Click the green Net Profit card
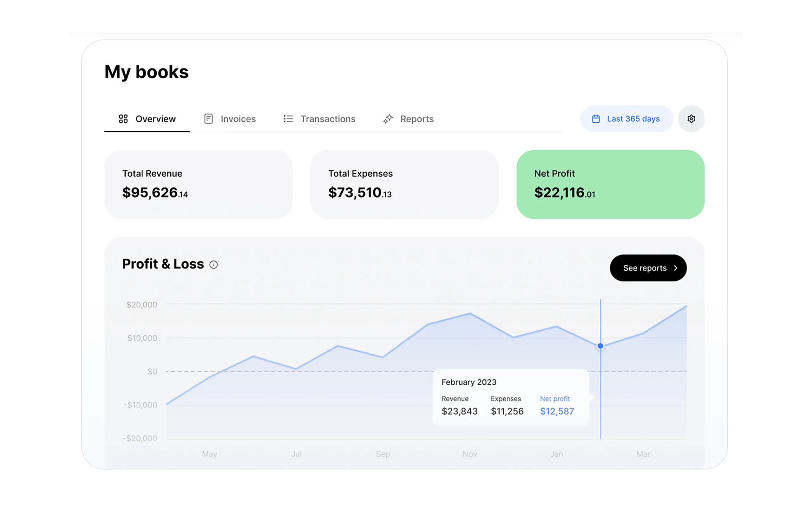Screen dimensions: 812x507 [610, 184]
